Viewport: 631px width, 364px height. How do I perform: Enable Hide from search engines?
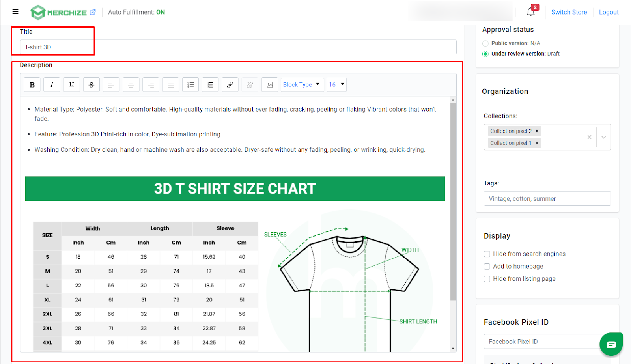(x=487, y=254)
